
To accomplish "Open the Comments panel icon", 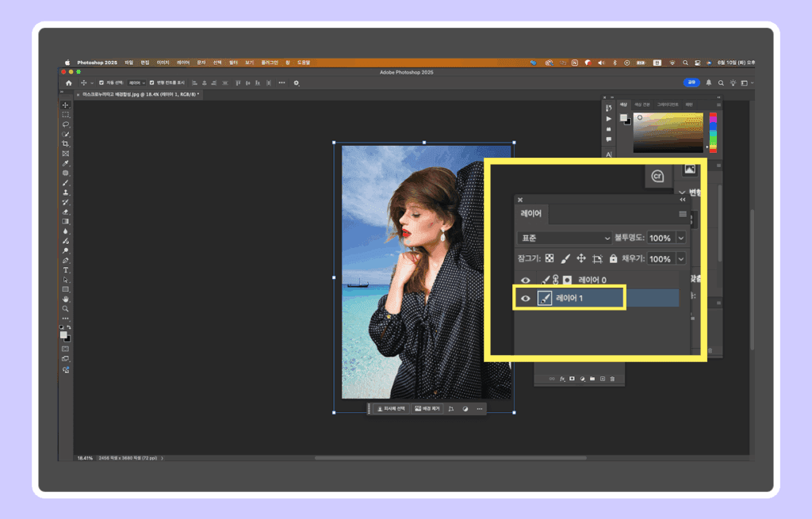I will click(x=608, y=139).
